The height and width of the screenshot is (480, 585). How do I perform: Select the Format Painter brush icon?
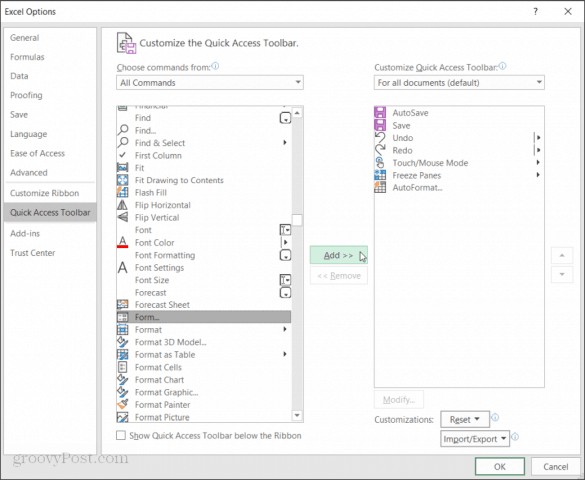[x=123, y=404]
